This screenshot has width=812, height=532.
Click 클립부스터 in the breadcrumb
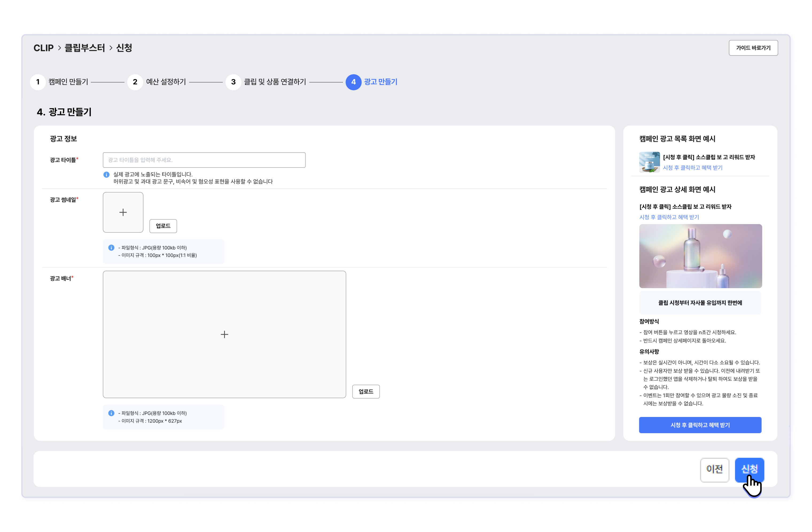click(85, 48)
